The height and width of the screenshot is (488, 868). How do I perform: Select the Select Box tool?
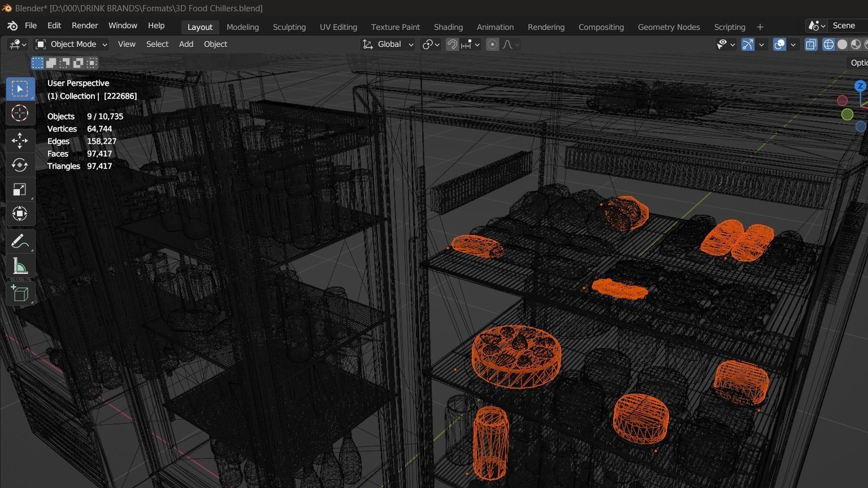pyautogui.click(x=20, y=89)
